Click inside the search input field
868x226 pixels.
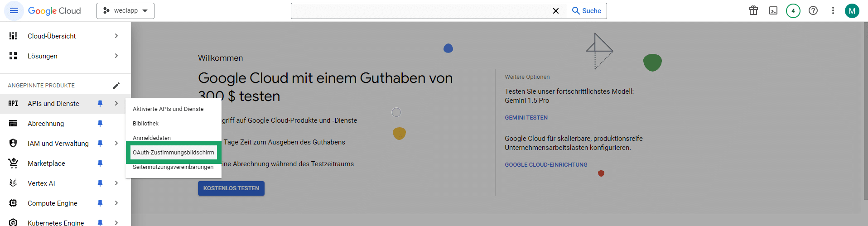coord(420,11)
